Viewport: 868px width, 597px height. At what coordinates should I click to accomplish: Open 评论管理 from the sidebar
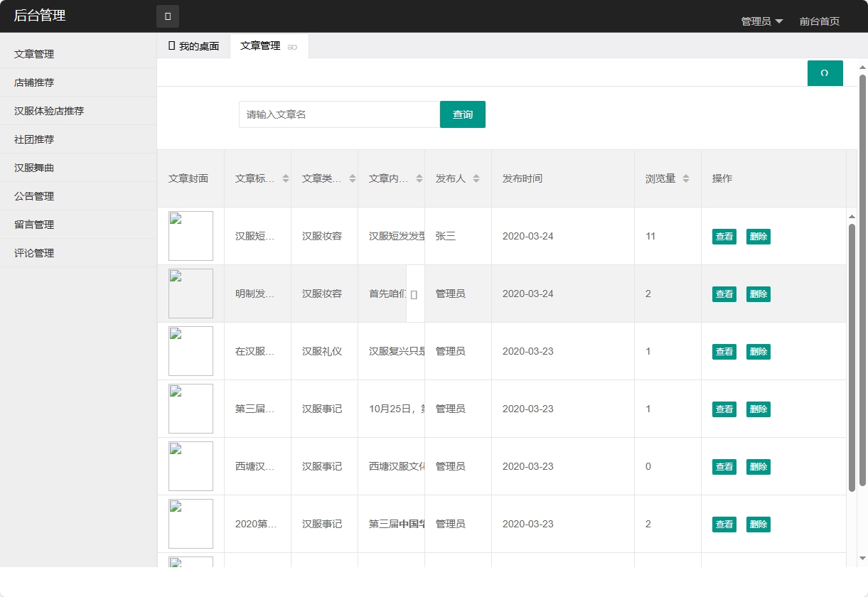click(x=32, y=252)
